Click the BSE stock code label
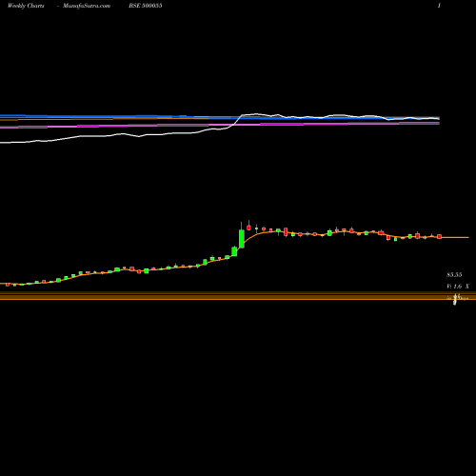The height and width of the screenshot is (476, 476). click(146, 6)
